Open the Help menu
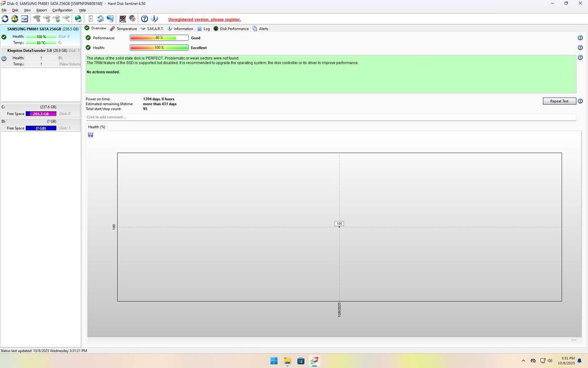The image size is (588, 368). (x=82, y=10)
